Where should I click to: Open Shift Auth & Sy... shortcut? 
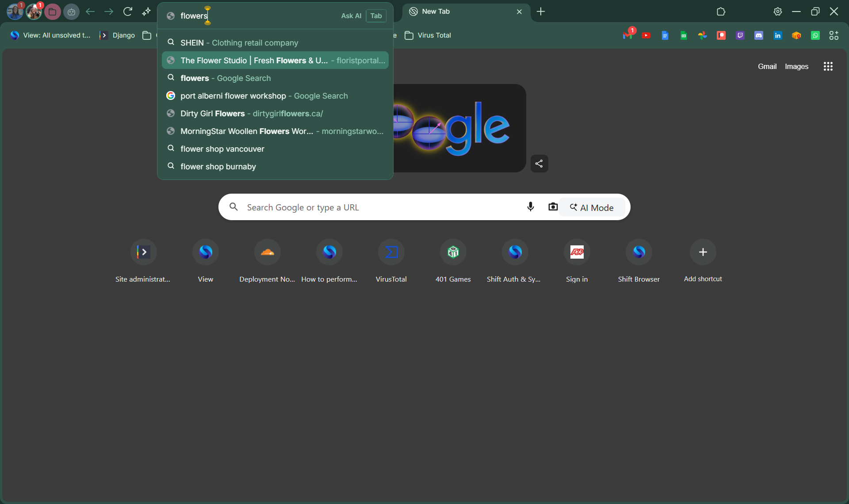coord(515,261)
